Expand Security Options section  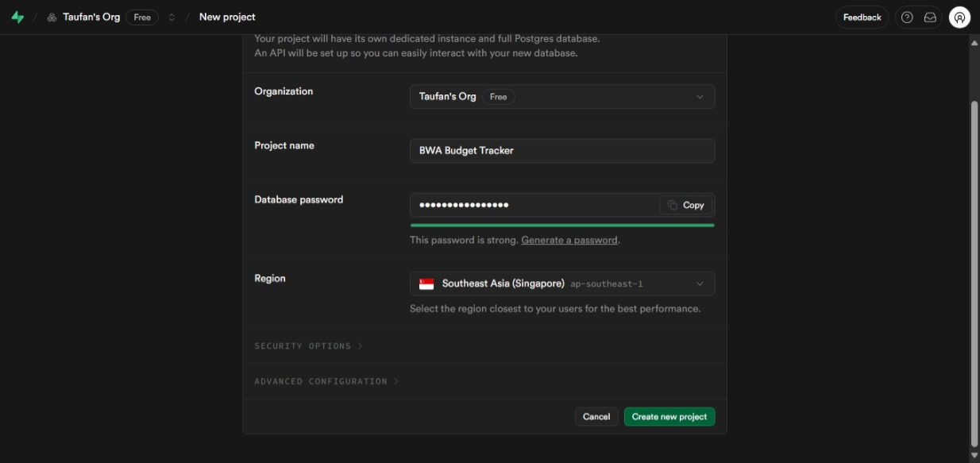point(308,346)
